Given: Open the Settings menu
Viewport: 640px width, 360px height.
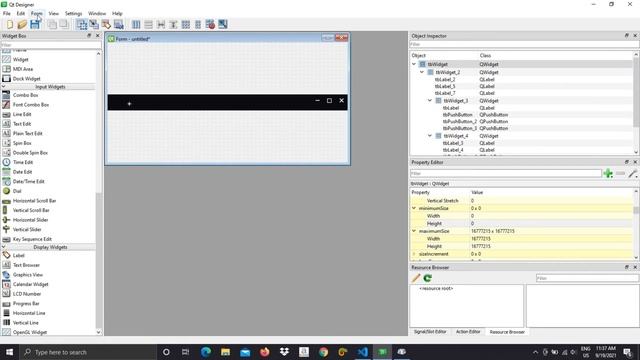Looking at the screenshot, I should [x=73, y=13].
